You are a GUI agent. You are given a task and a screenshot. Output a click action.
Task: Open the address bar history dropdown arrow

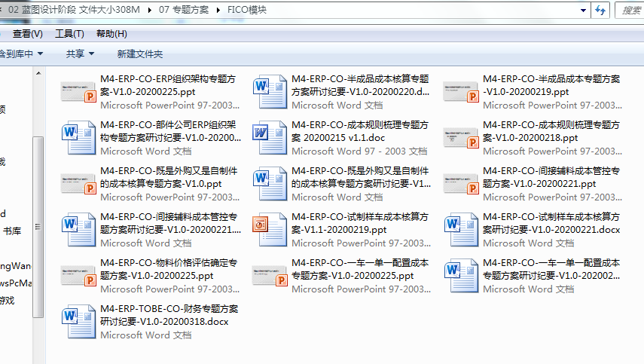click(x=584, y=10)
